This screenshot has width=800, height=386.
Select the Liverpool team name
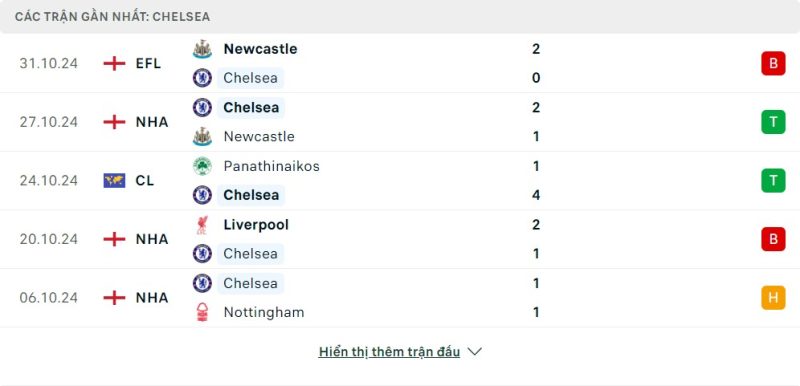tap(256, 225)
